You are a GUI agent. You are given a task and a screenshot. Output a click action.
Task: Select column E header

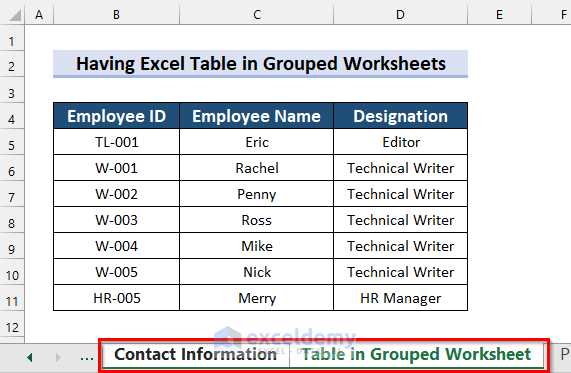pos(499,15)
